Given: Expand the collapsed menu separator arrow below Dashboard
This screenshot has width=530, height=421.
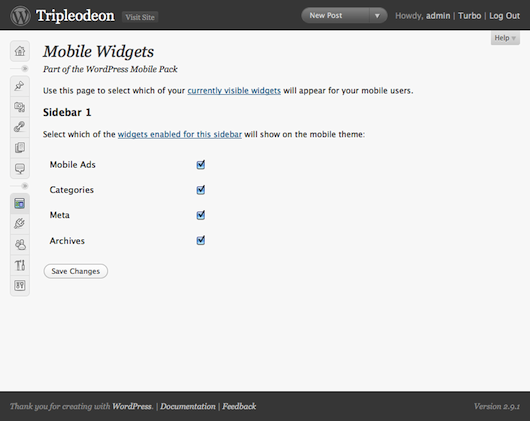Looking at the screenshot, I should pos(24,69).
